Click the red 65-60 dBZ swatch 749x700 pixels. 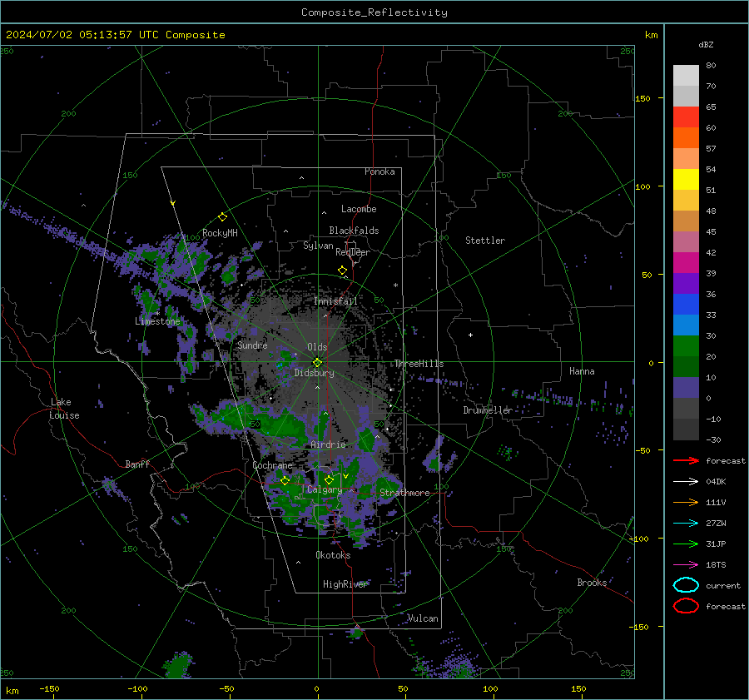click(686, 117)
